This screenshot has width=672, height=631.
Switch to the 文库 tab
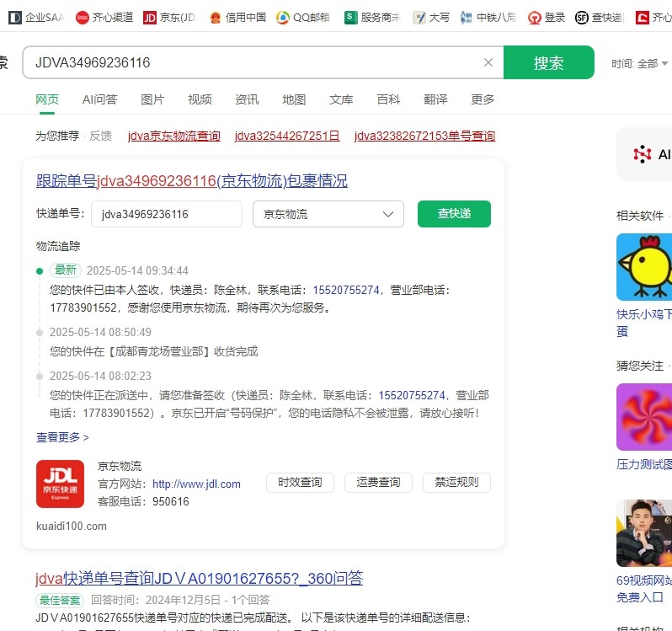coord(341,99)
